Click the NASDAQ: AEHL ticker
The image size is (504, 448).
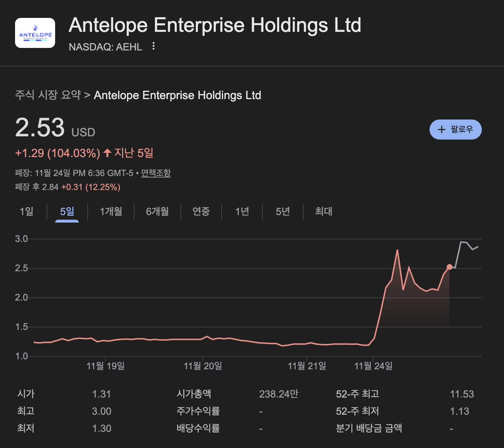tap(106, 47)
